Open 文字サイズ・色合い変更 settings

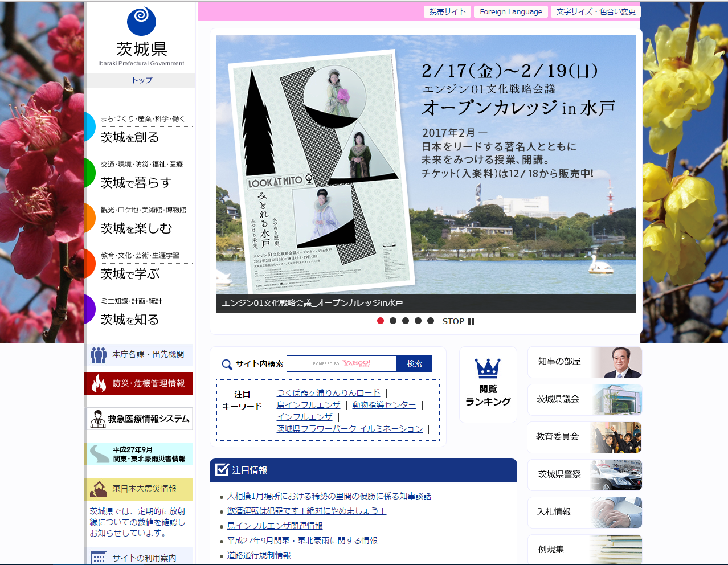coord(595,11)
